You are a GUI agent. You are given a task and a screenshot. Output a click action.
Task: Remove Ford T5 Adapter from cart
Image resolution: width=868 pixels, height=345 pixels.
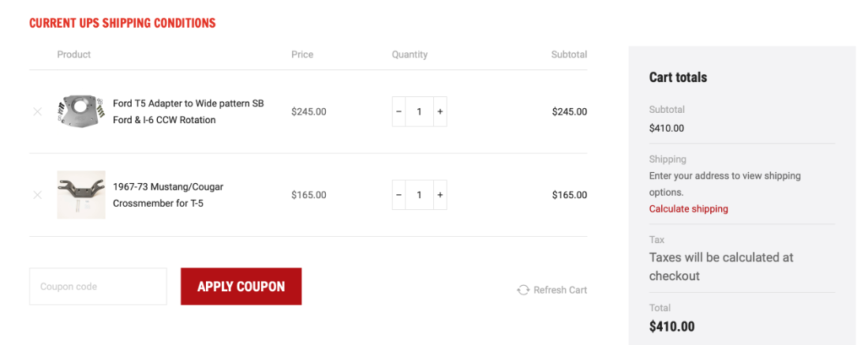37,112
